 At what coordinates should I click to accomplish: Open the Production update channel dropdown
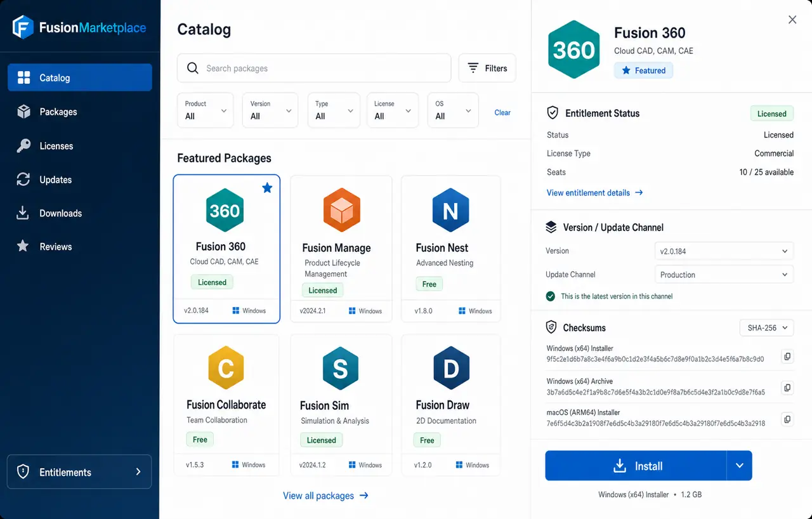point(724,275)
